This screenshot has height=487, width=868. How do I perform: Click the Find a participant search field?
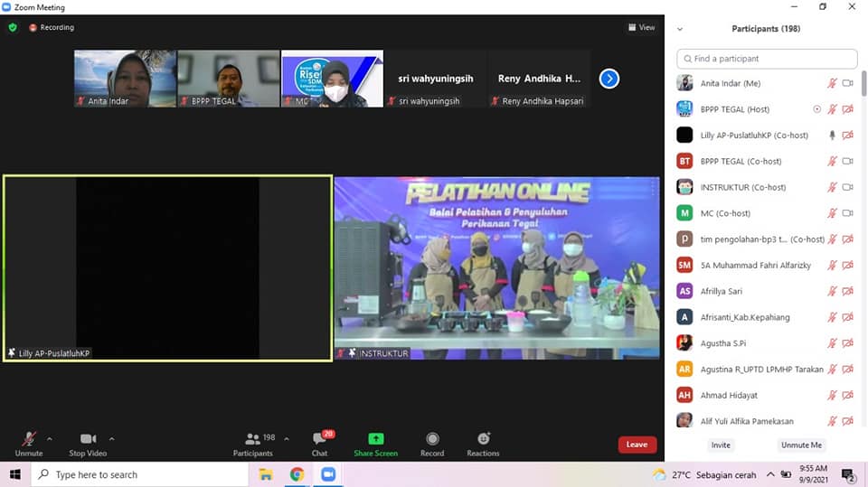767,59
